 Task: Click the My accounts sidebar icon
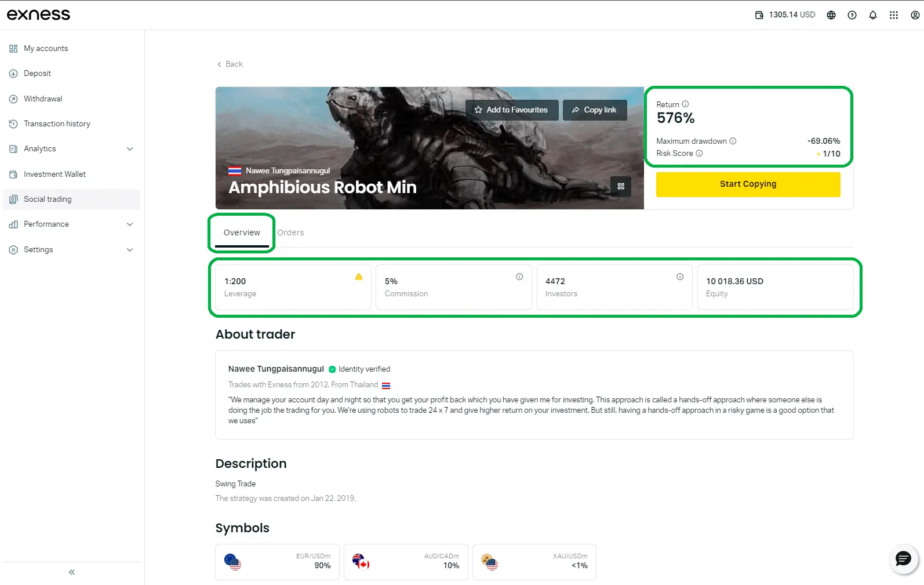[13, 49]
